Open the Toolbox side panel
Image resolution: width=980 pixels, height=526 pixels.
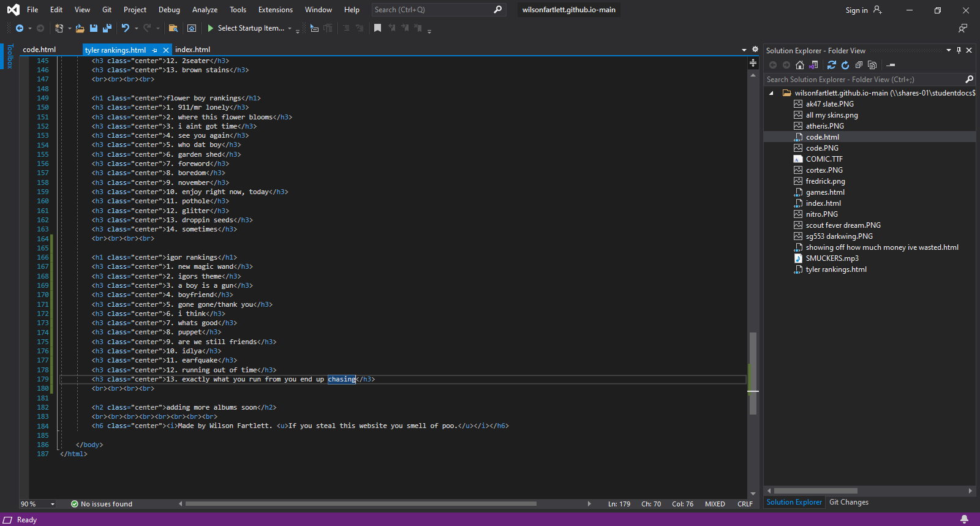(10, 56)
